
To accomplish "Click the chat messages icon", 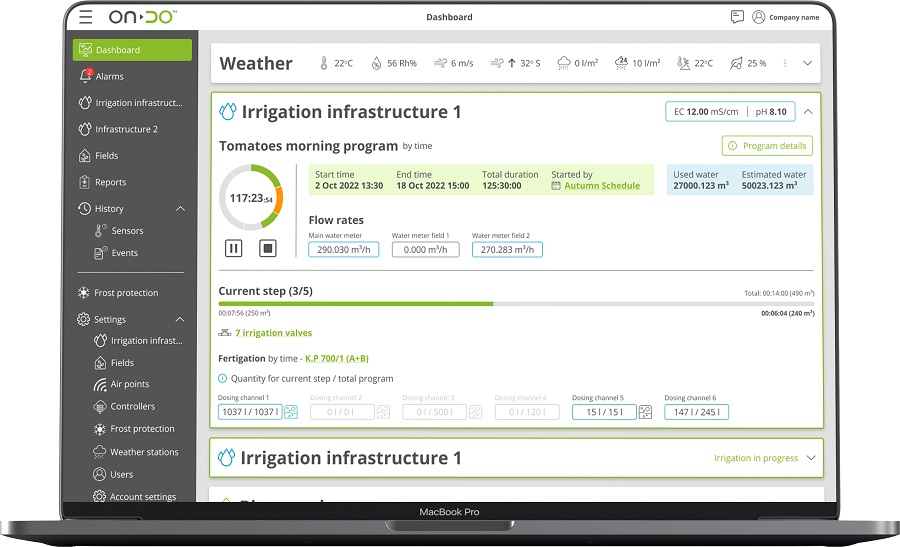I will point(737,17).
